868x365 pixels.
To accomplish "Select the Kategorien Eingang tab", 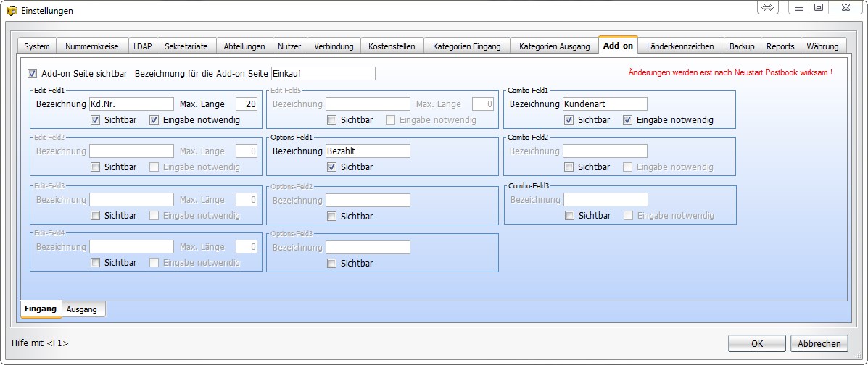I will (467, 46).
